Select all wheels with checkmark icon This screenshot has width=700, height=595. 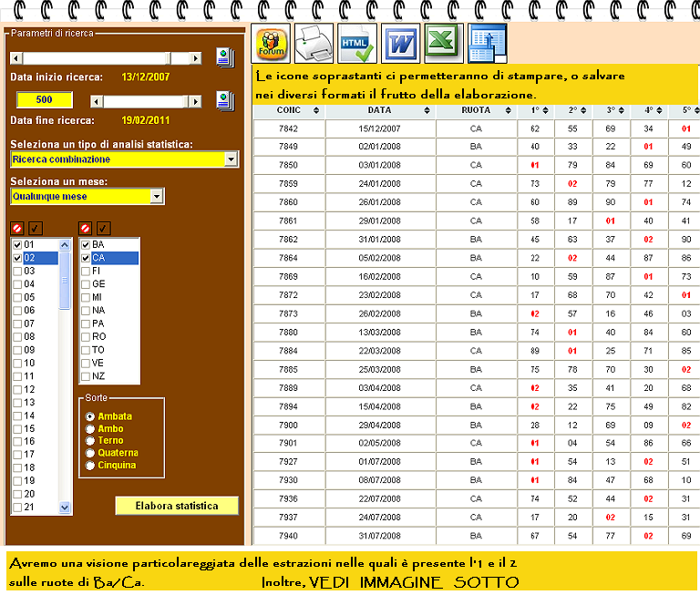click(103, 228)
